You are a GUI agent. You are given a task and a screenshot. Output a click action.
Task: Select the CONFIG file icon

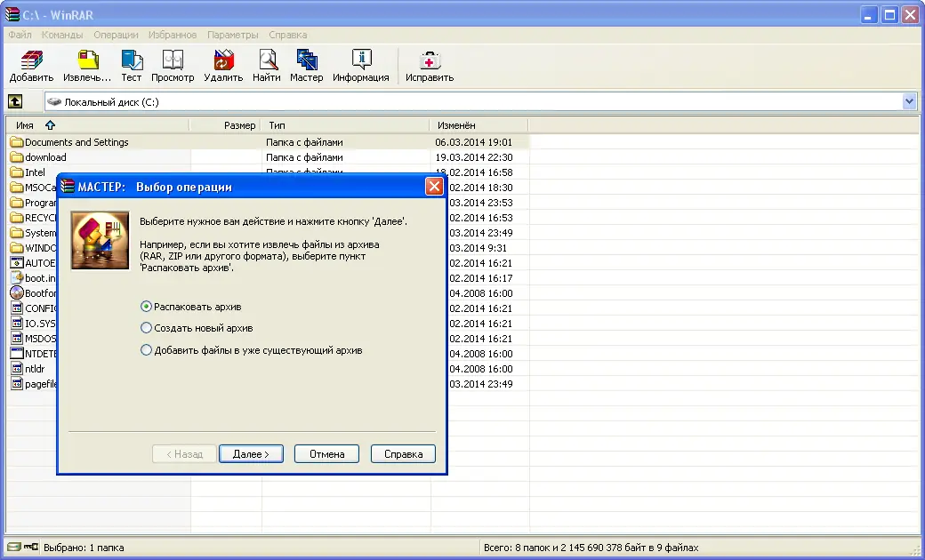pyautogui.click(x=17, y=308)
